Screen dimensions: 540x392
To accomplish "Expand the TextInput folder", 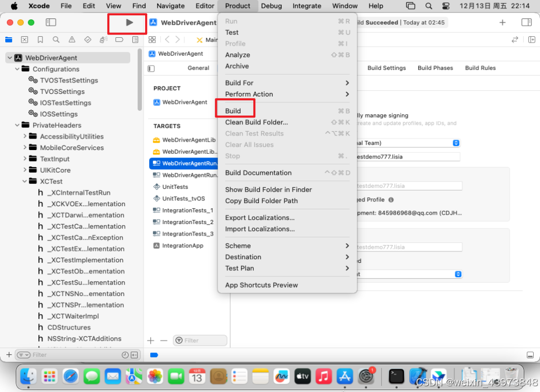I will [25, 158].
